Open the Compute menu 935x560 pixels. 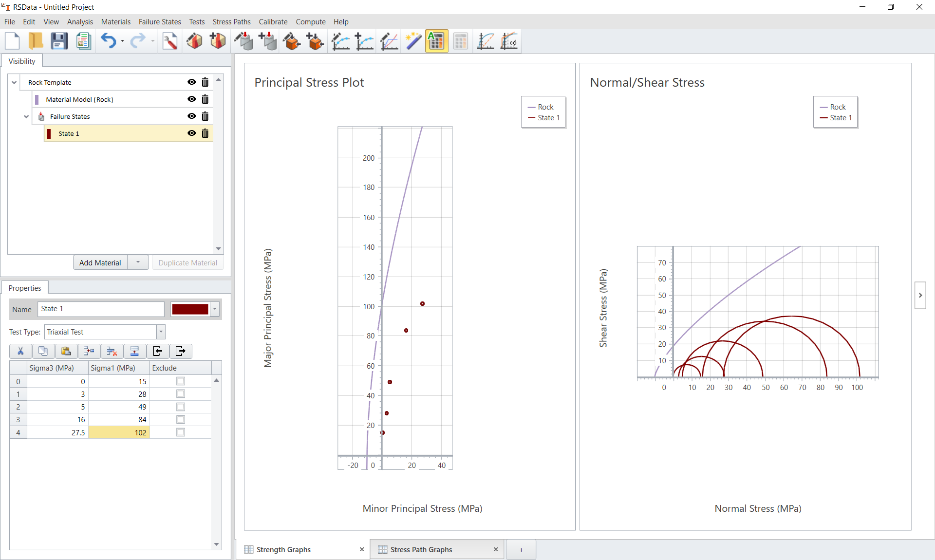(311, 21)
